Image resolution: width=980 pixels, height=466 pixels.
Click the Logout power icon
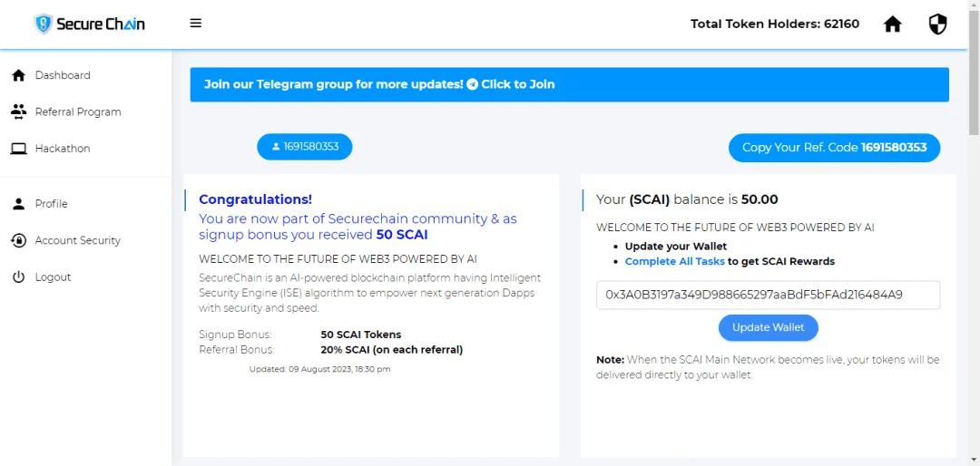[19, 277]
